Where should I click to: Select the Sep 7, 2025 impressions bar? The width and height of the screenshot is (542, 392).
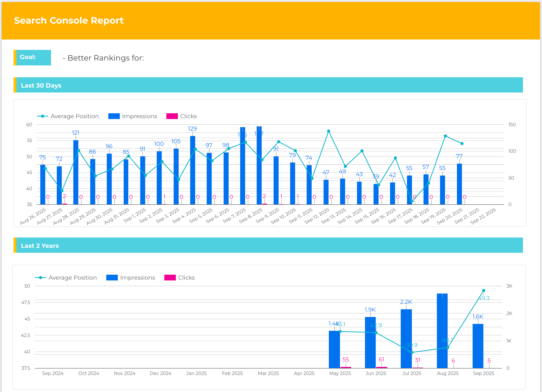click(x=243, y=166)
